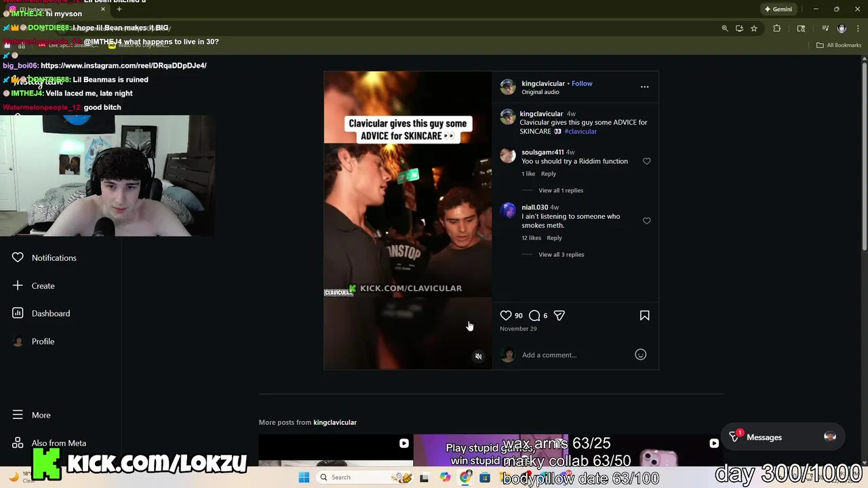Viewport: 868px width, 488px height.
Task: Expand View all 1 replies
Action: point(561,190)
